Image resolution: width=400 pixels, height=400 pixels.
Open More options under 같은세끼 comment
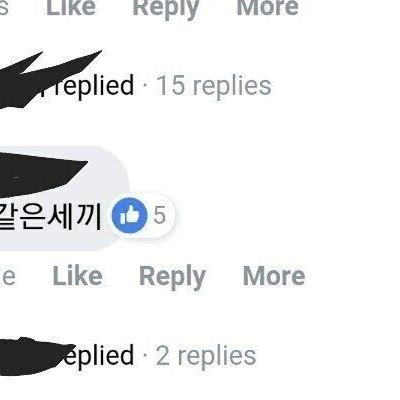tap(274, 276)
